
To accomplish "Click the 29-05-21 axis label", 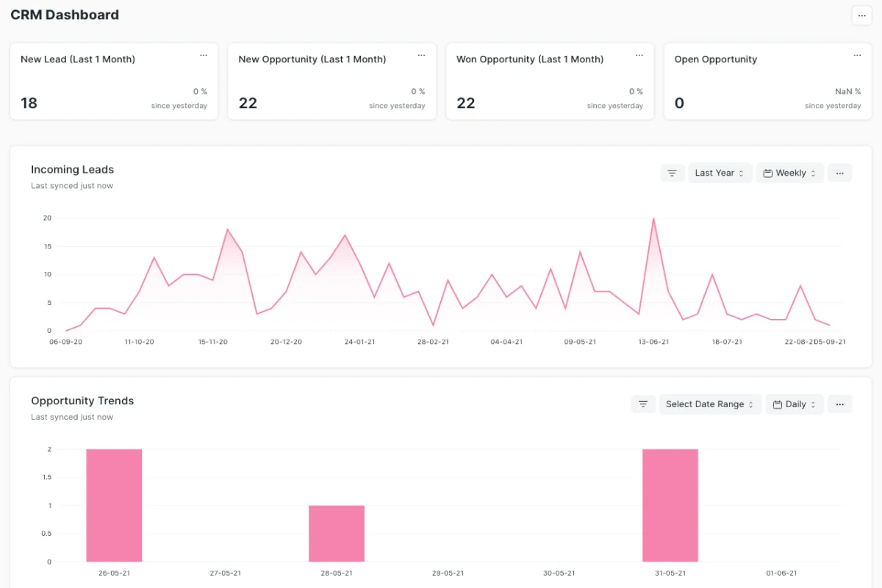I will click(448, 573).
